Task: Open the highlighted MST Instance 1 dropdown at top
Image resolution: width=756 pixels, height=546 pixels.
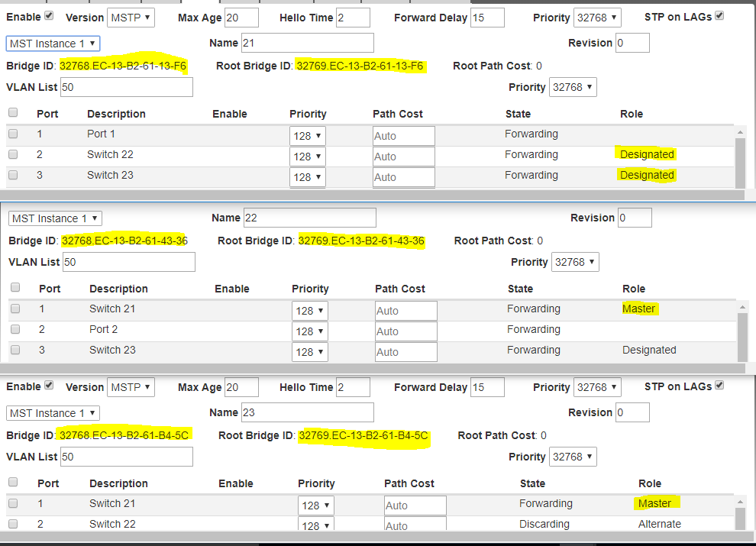Action: (x=53, y=44)
